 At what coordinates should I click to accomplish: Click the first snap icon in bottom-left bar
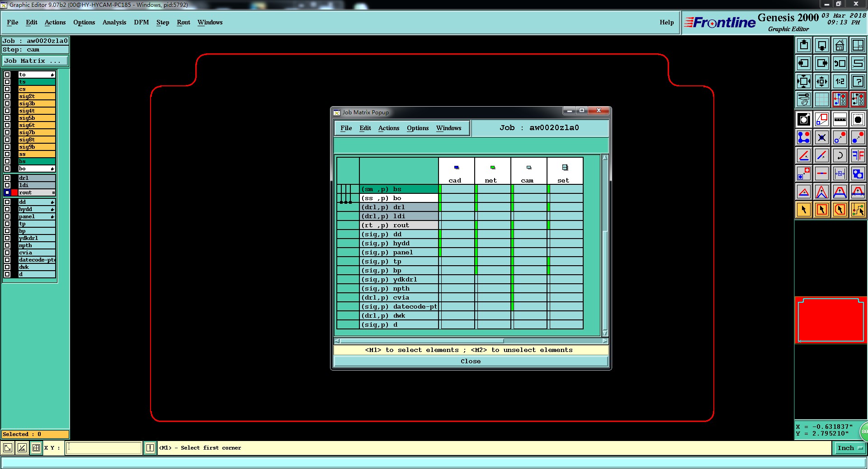[8, 448]
